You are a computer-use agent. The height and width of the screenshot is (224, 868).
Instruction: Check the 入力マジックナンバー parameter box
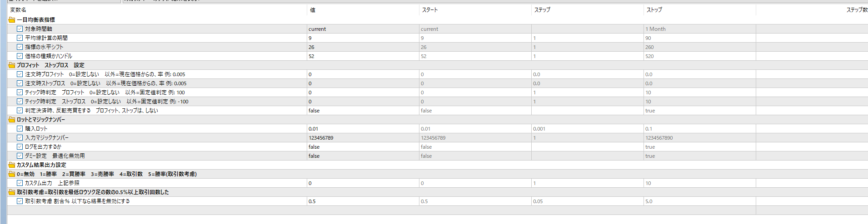20,138
